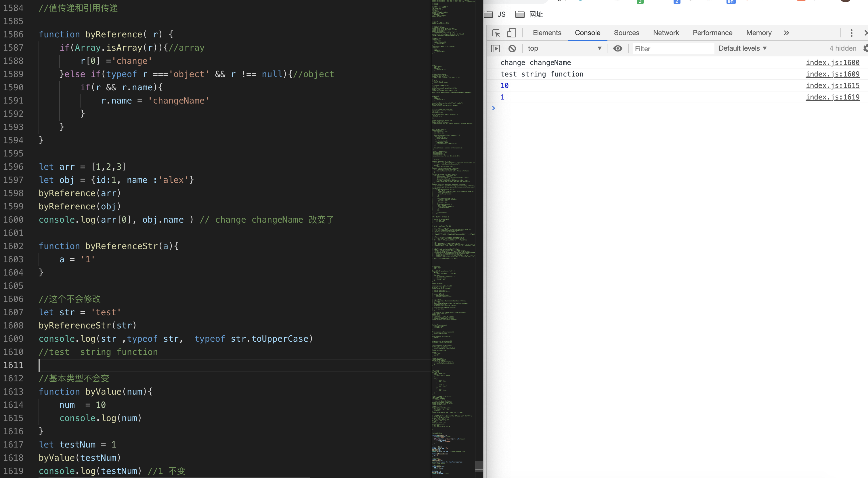Open console settings gear
This screenshot has height=478, width=868.
coord(865,49)
